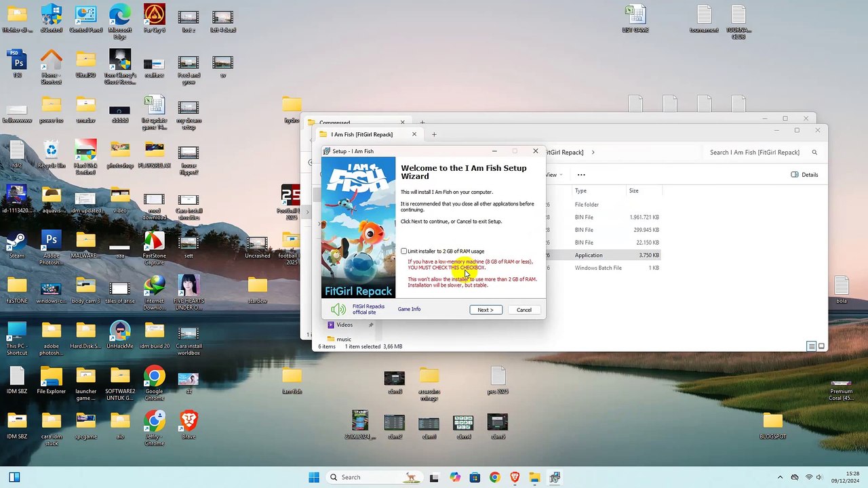Open the music folder in sidebar
Screen dimensions: 868x488
[x=344, y=340]
